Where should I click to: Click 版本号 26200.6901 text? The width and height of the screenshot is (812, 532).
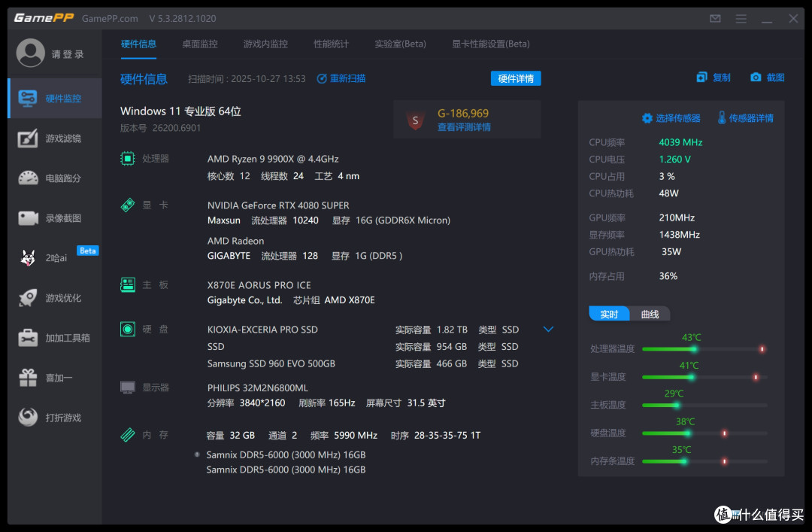click(161, 128)
